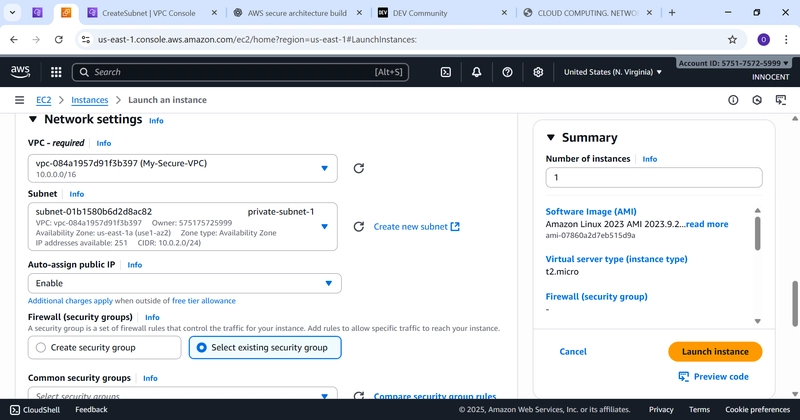800x420 pixels.
Task: Go to EC2 breadcrumb
Action: pos(44,100)
